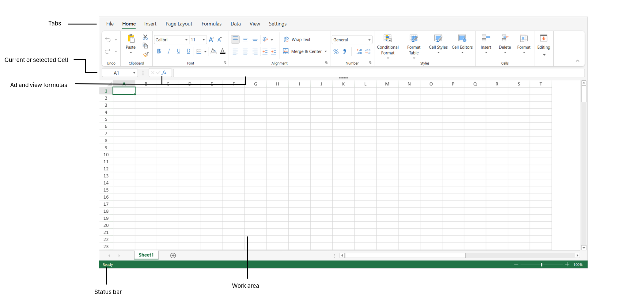The width and height of the screenshot is (644, 308).
Task: Open the File tab
Action: pos(110,24)
